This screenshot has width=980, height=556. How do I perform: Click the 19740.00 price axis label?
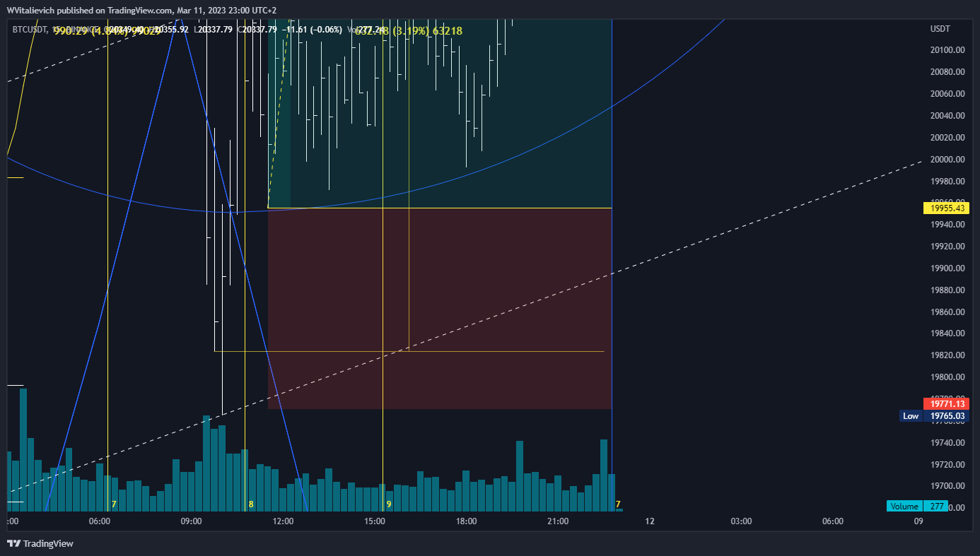click(x=948, y=443)
